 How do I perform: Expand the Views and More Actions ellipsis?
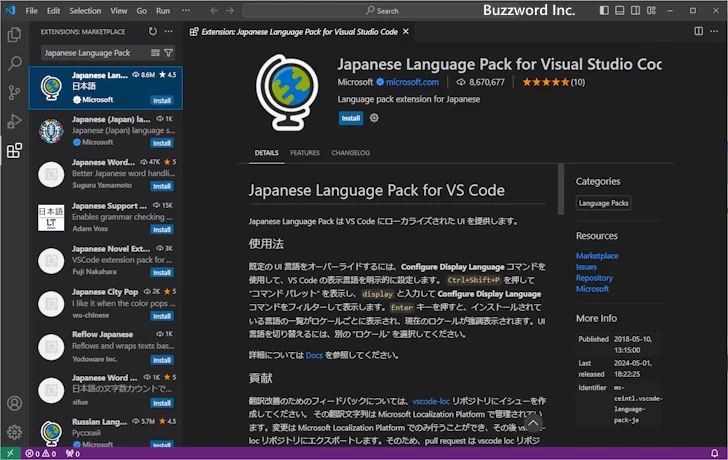[x=168, y=32]
